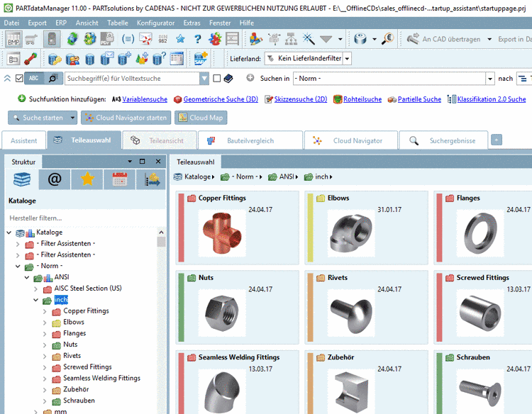Screen dimensions: 532x414
Task: Click the BIN 962 toolbar icon
Action: click(163, 39)
